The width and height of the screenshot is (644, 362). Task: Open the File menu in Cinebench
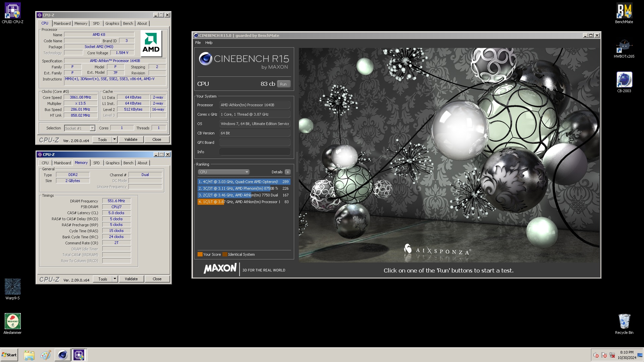pyautogui.click(x=198, y=43)
